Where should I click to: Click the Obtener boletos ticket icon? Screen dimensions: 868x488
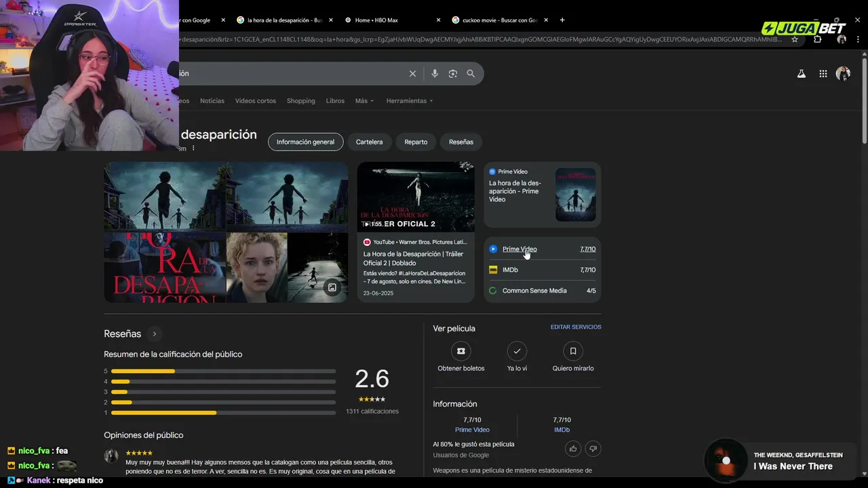pos(461,350)
